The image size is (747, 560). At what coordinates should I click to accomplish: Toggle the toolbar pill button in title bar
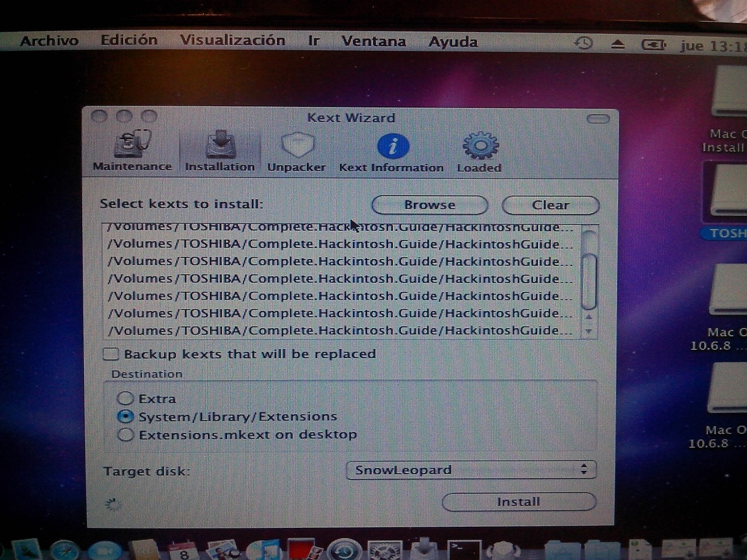[x=598, y=119]
